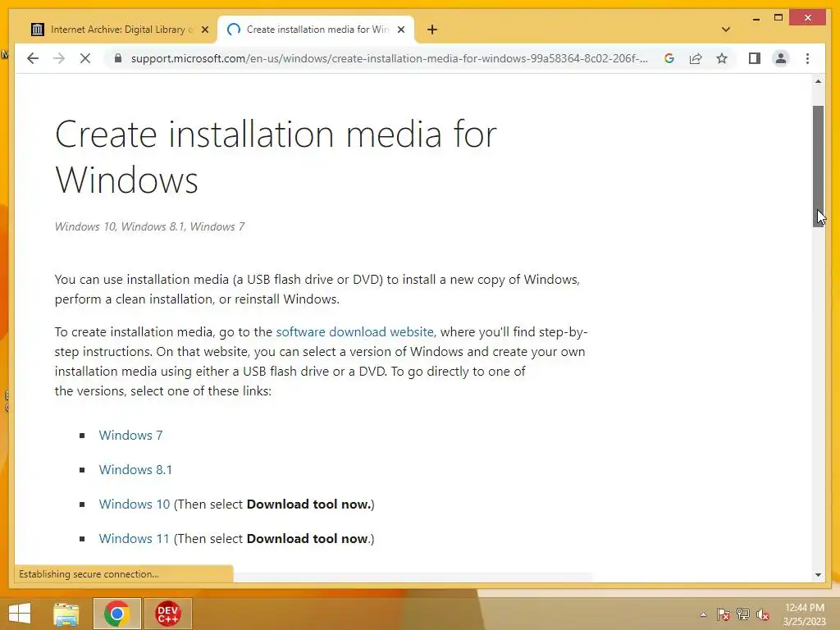This screenshot has width=840, height=630.
Task: Click the forward navigation arrow
Action: click(59, 58)
